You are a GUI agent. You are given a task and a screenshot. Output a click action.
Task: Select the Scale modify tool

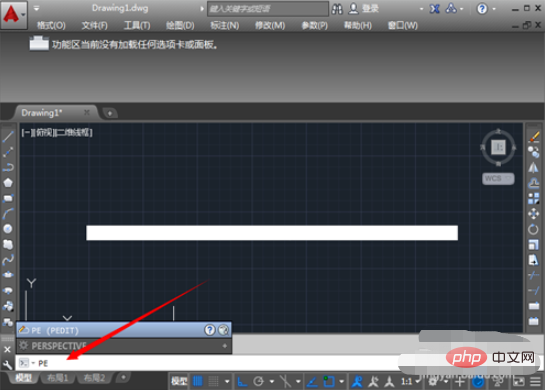(x=534, y=244)
